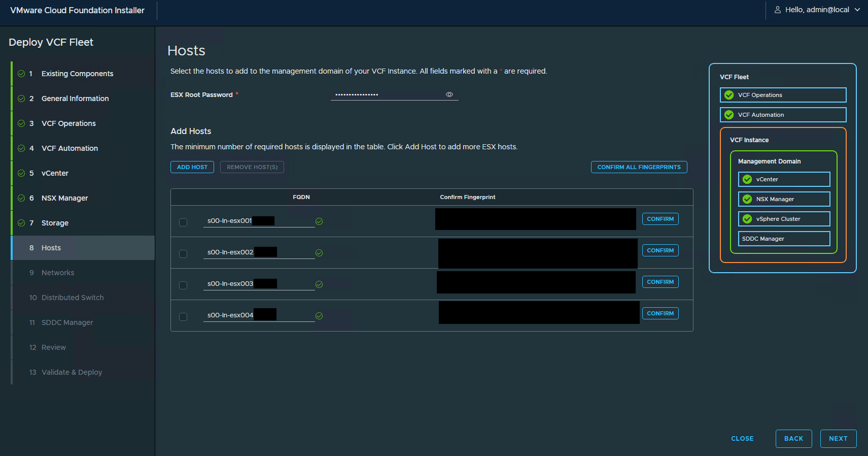Viewport: 868px width, 456px height.
Task: Click the BACK button
Action: pyautogui.click(x=793, y=439)
